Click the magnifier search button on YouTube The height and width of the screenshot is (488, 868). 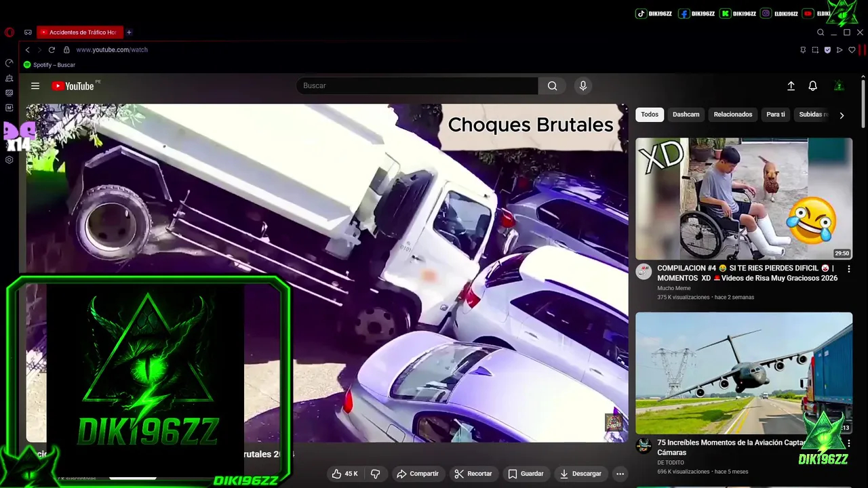coord(553,85)
